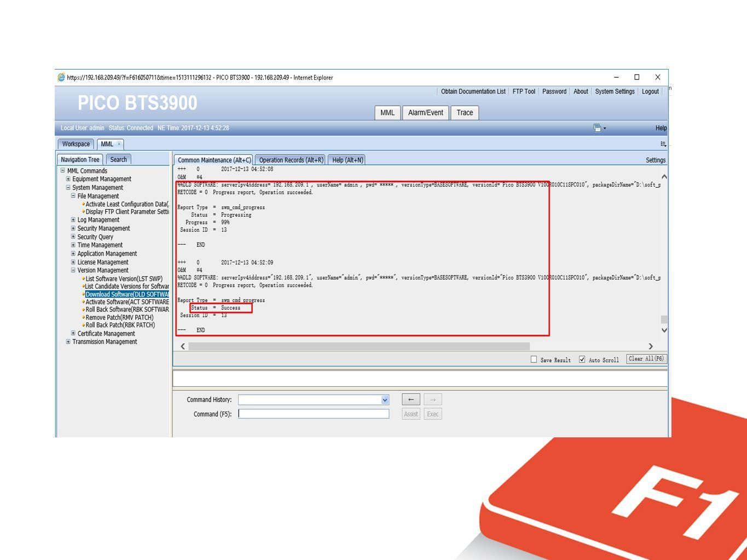Enable the Save Result checkbox
The width and height of the screenshot is (747, 560).
[x=534, y=359]
